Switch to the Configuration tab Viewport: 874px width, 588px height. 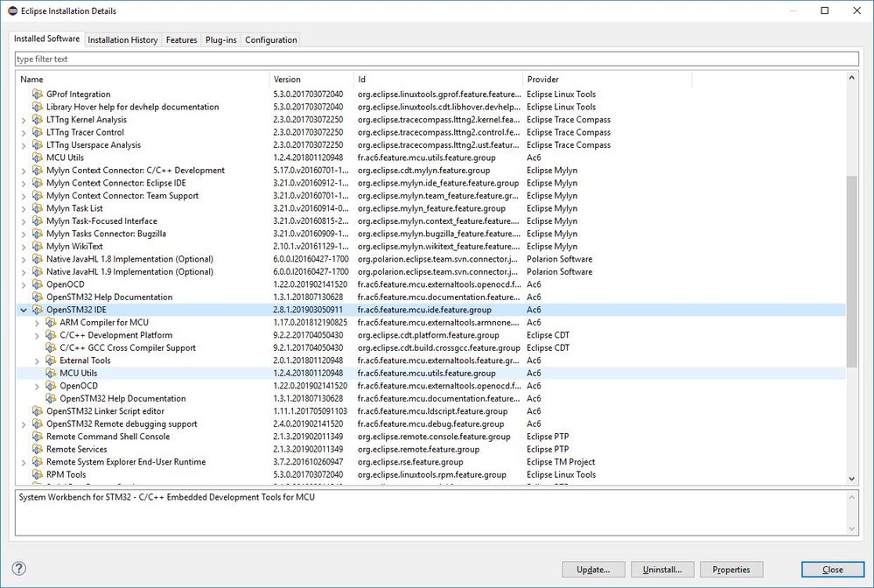tap(271, 39)
